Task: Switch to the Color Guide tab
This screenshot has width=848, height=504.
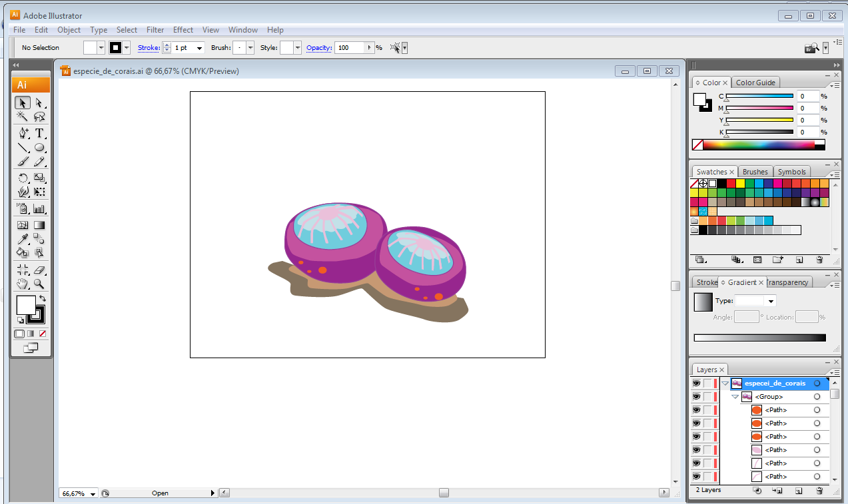Action: tap(755, 83)
